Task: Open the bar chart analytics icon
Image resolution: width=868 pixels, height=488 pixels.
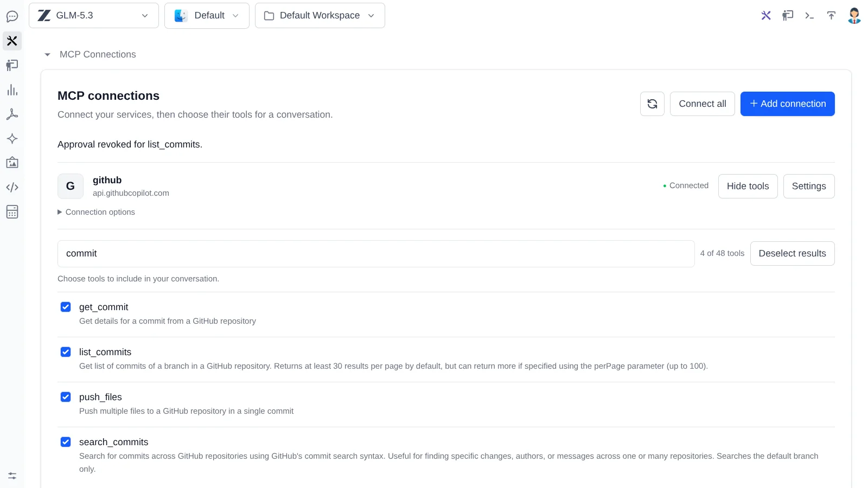Action: tap(12, 90)
